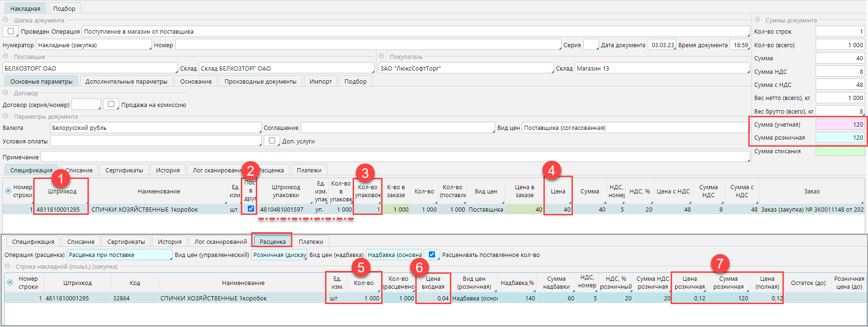Open the Импорт tab
This screenshot has height=327, width=868.
point(320,81)
